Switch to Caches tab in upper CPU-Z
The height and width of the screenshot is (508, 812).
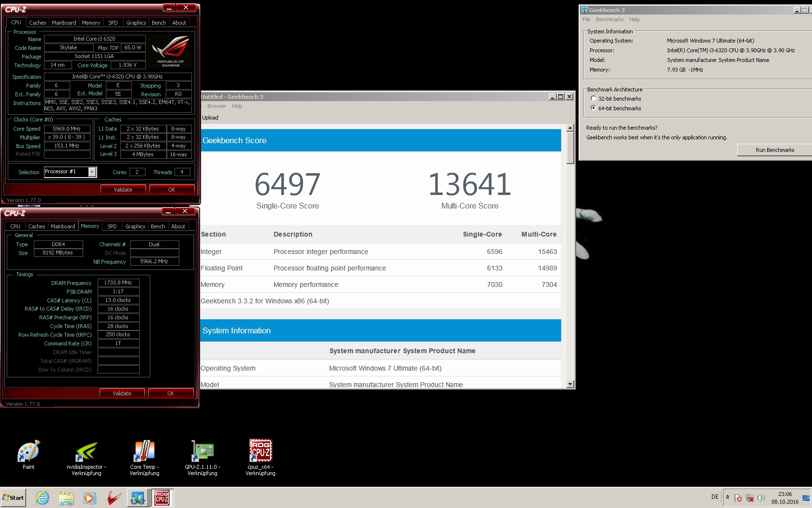coord(37,23)
